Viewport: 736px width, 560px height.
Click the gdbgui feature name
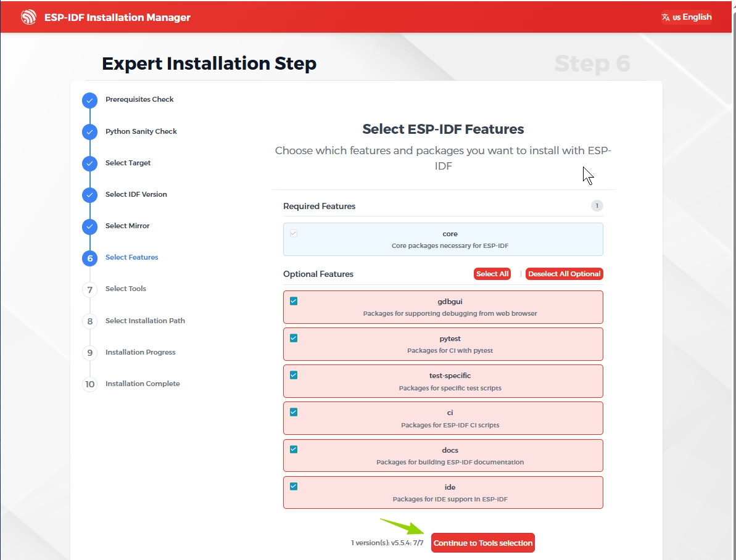[450, 302]
